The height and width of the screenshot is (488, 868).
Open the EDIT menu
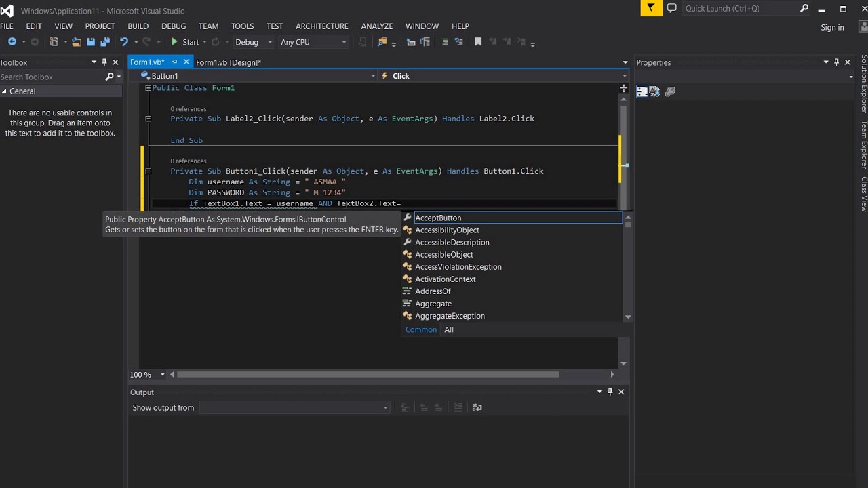click(x=34, y=26)
